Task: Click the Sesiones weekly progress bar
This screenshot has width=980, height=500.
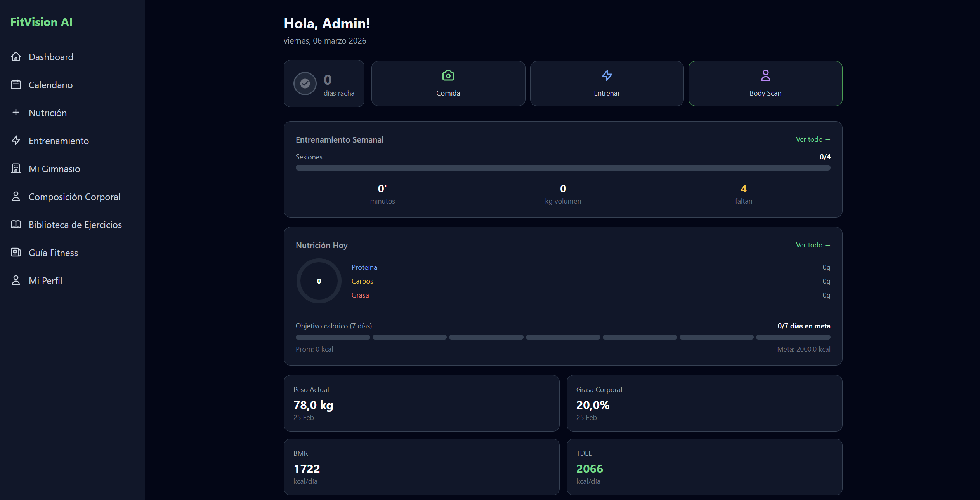Action: tap(563, 167)
